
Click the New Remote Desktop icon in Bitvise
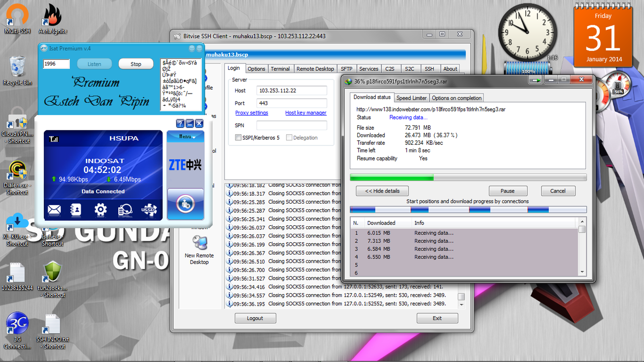(199, 250)
